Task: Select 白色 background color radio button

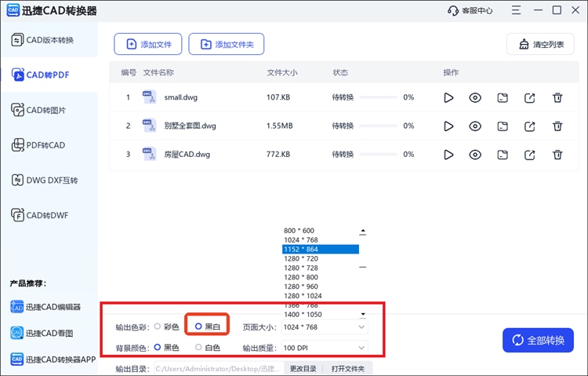Action: point(198,348)
